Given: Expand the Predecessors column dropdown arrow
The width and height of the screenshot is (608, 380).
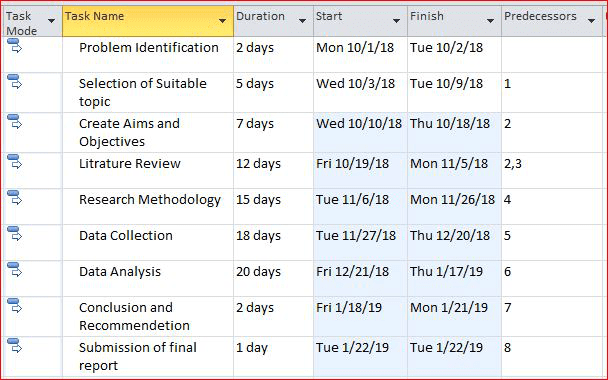Looking at the screenshot, I should point(591,21).
